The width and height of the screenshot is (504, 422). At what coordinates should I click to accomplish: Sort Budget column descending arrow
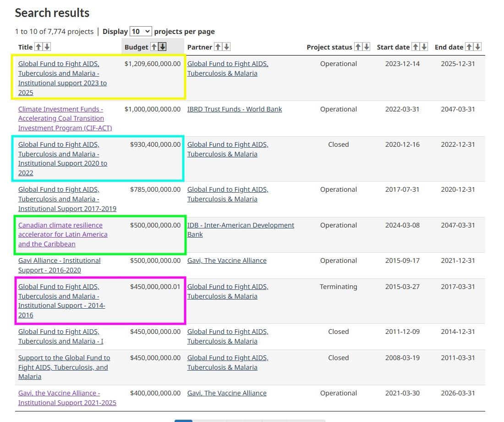(163, 47)
